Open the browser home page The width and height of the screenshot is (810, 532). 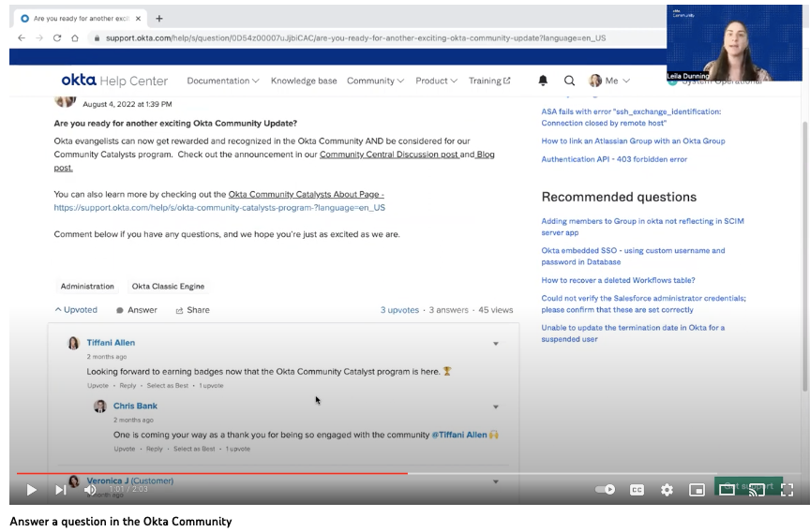75,37
